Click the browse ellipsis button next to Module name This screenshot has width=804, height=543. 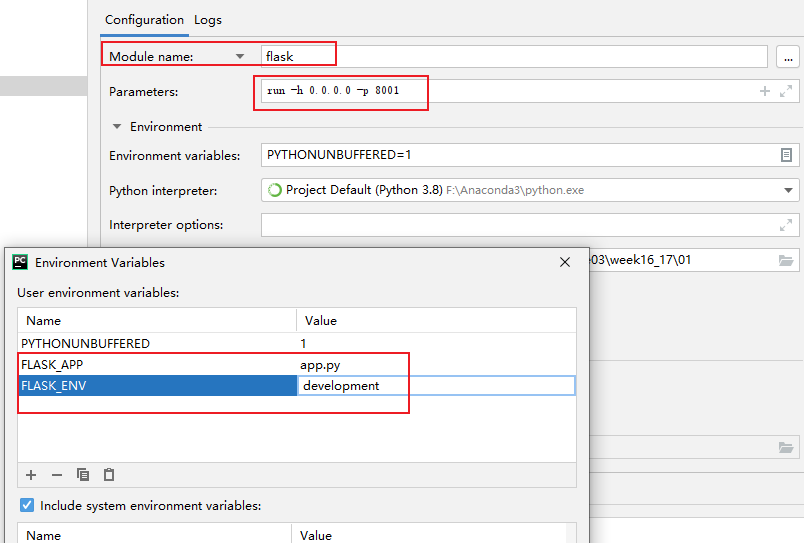tap(788, 56)
